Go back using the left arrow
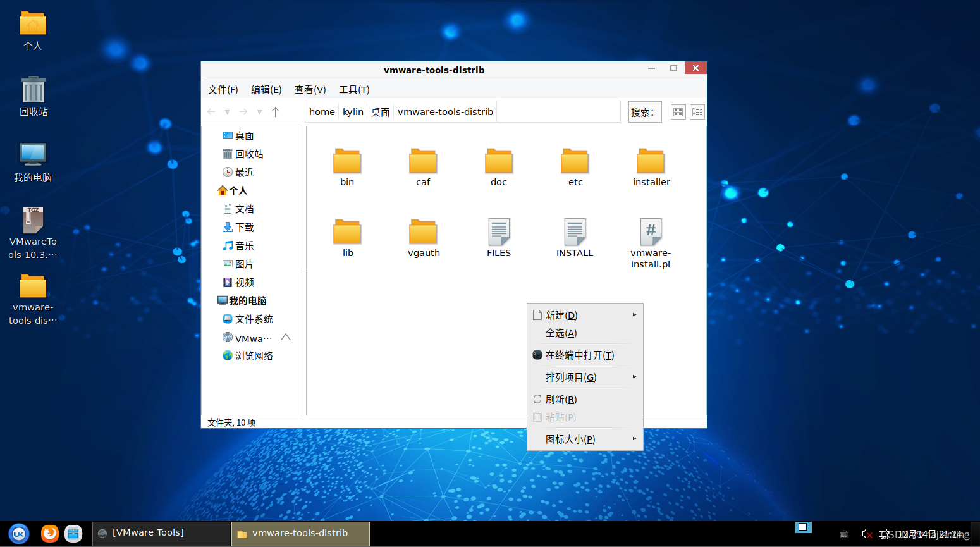The image size is (980, 547). [211, 112]
